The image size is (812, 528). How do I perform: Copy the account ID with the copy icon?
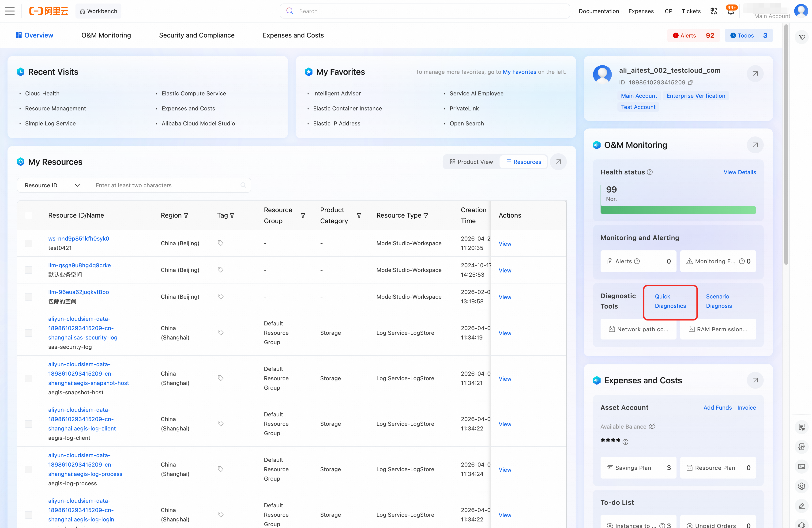[x=690, y=83]
